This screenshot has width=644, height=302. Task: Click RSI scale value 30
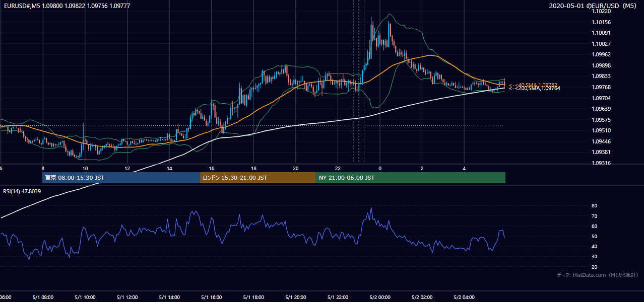(594, 256)
